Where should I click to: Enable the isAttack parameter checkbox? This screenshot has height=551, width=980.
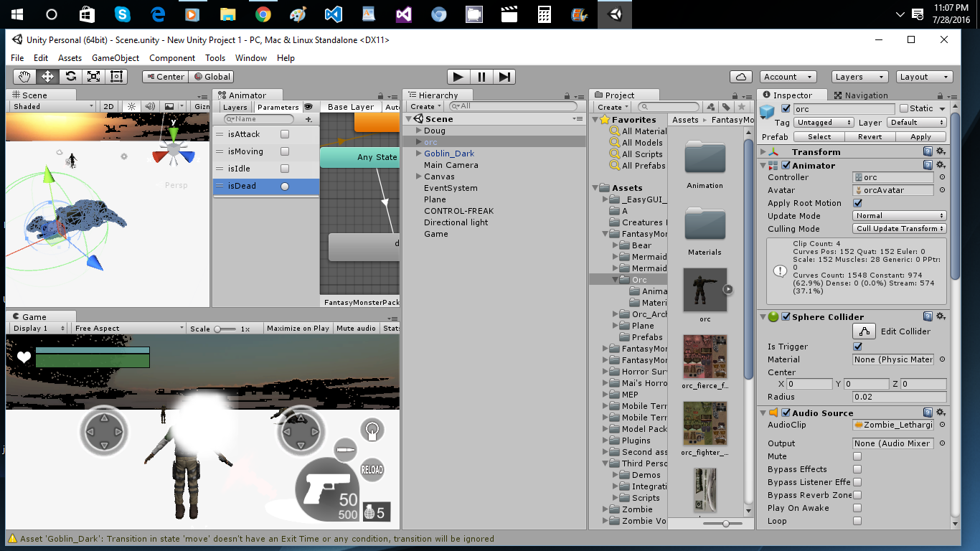pyautogui.click(x=285, y=134)
